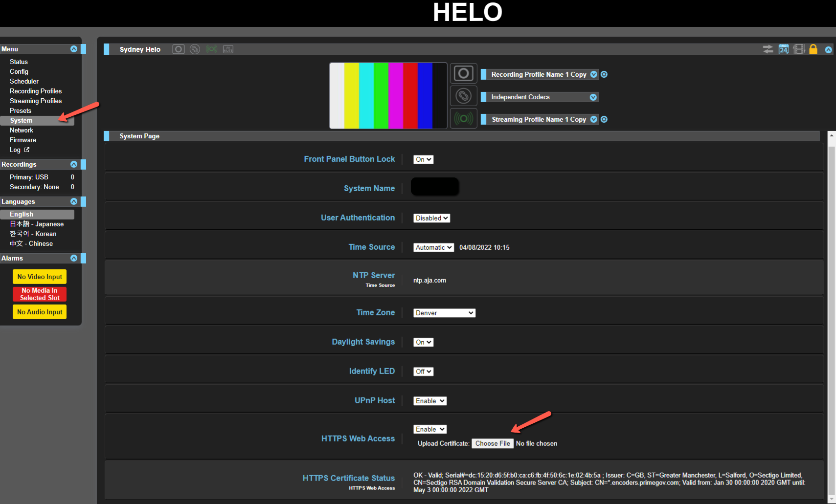The image size is (836, 504).
Task: Click the ntp.aja.com NTP server value
Action: [x=429, y=280]
